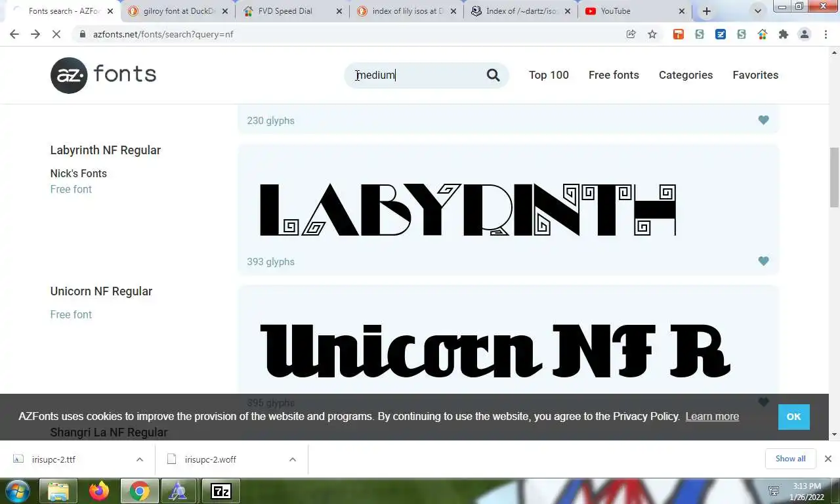Screen dimensions: 840x504
Task: Click the colorful house extension icon
Action: click(x=762, y=34)
